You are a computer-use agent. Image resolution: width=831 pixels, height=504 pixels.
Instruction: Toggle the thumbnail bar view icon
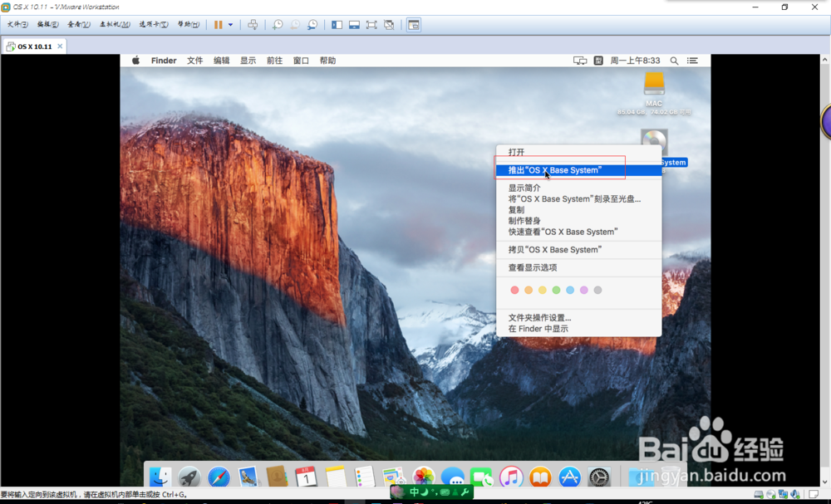pos(354,25)
